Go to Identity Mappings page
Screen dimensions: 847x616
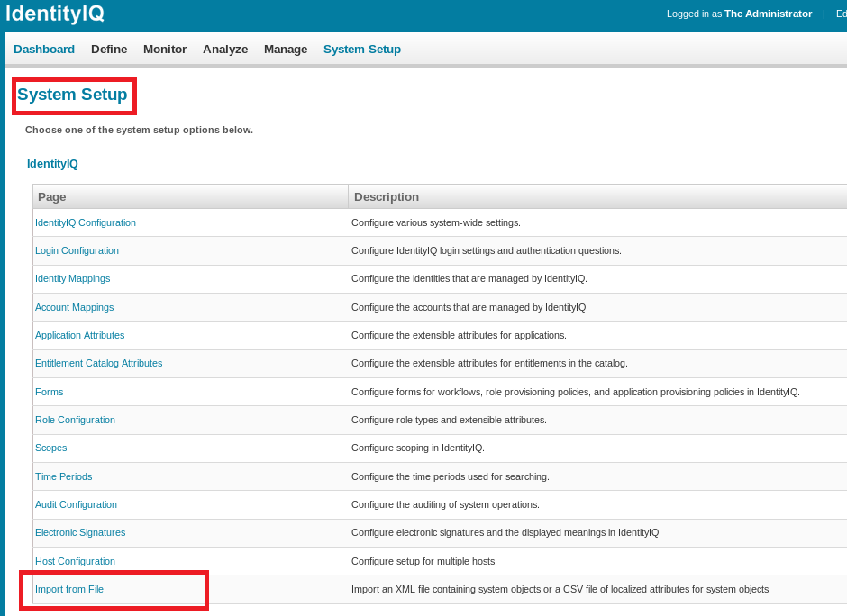(x=72, y=278)
